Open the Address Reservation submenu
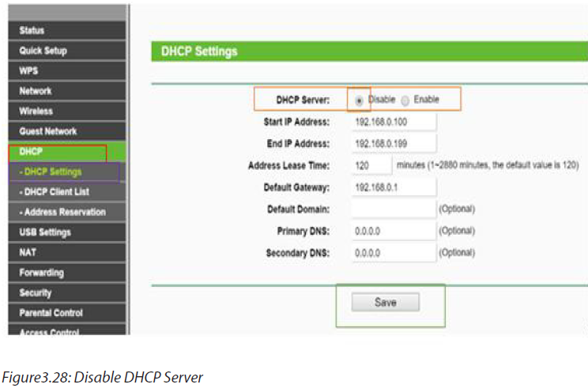 (x=67, y=212)
